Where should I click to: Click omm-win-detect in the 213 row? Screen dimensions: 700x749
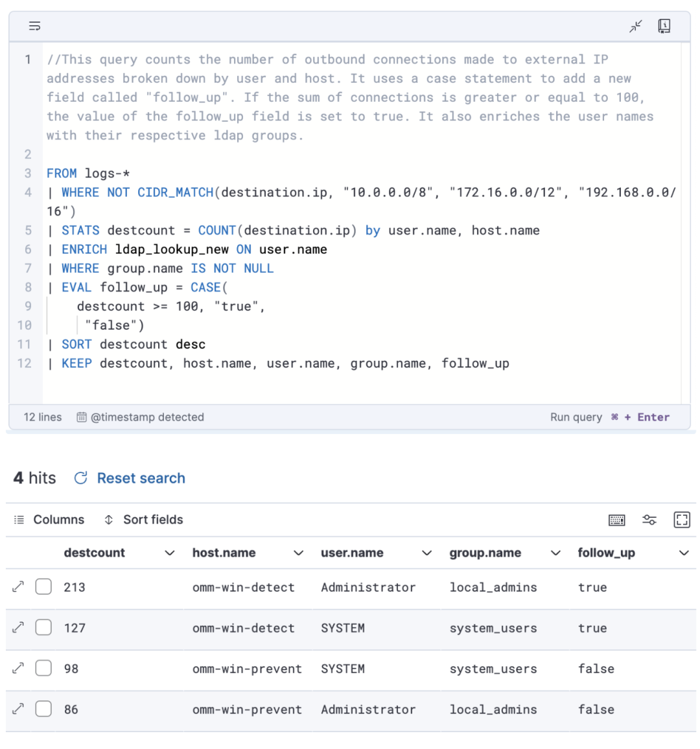click(x=243, y=587)
